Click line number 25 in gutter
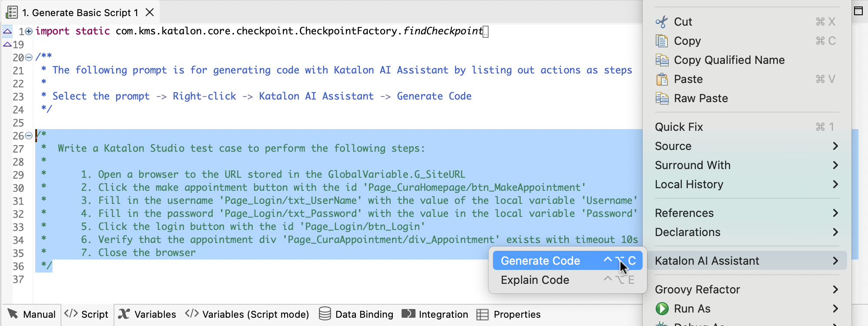Image resolution: width=868 pixels, height=326 pixels. (18, 123)
